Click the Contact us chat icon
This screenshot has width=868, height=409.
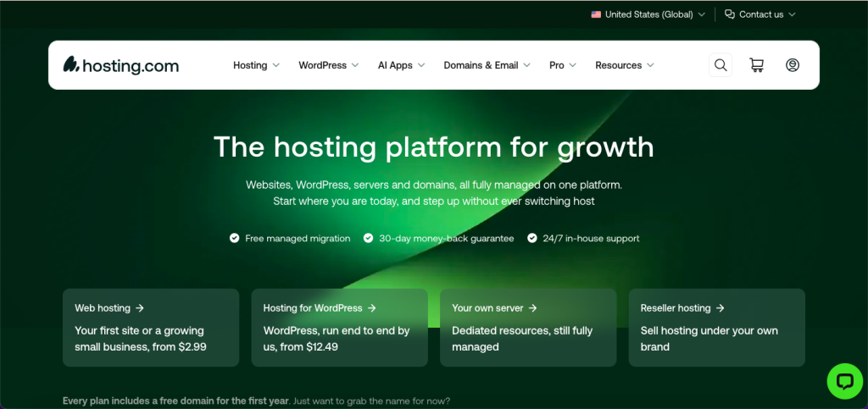point(730,14)
